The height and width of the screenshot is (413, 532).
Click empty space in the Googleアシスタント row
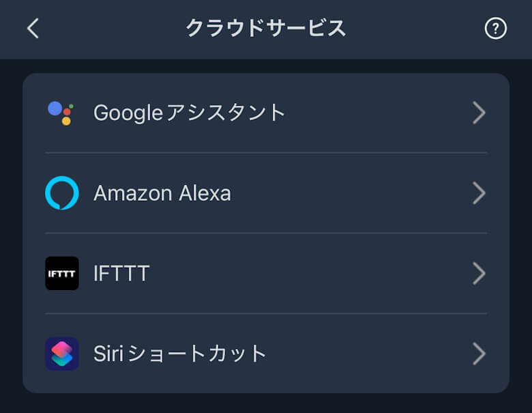(x=375, y=113)
